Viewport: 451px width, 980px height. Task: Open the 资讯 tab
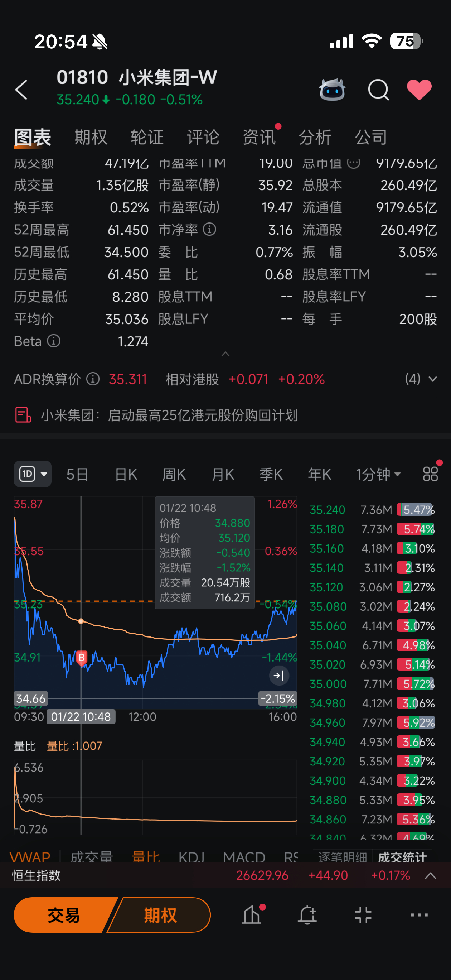[x=260, y=137]
